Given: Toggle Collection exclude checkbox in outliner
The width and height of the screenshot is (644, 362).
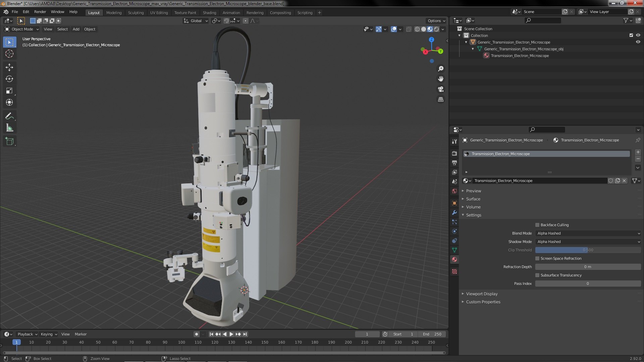Looking at the screenshot, I should point(631,35).
